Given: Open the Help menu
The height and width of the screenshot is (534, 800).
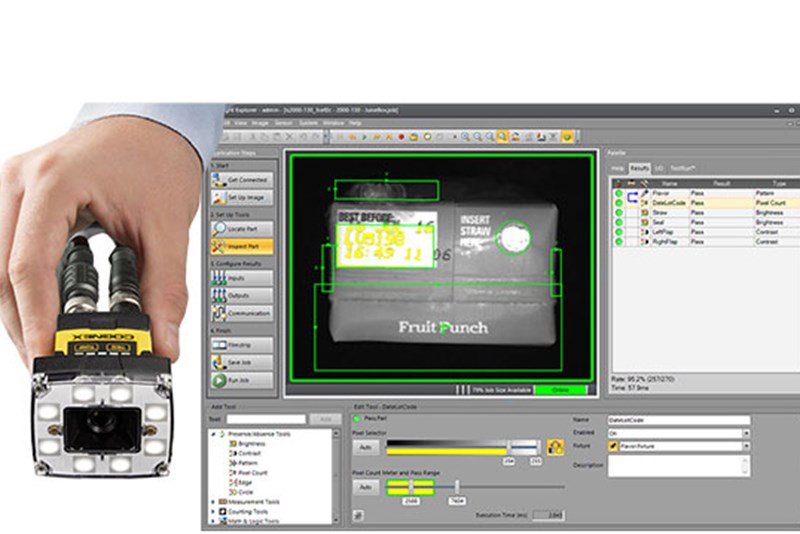Looking at the screenshot, I should 355,123.
